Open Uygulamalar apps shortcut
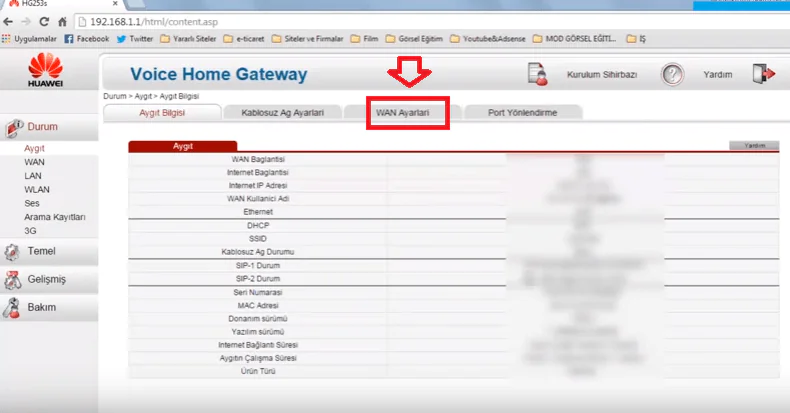 pos(29,39)
